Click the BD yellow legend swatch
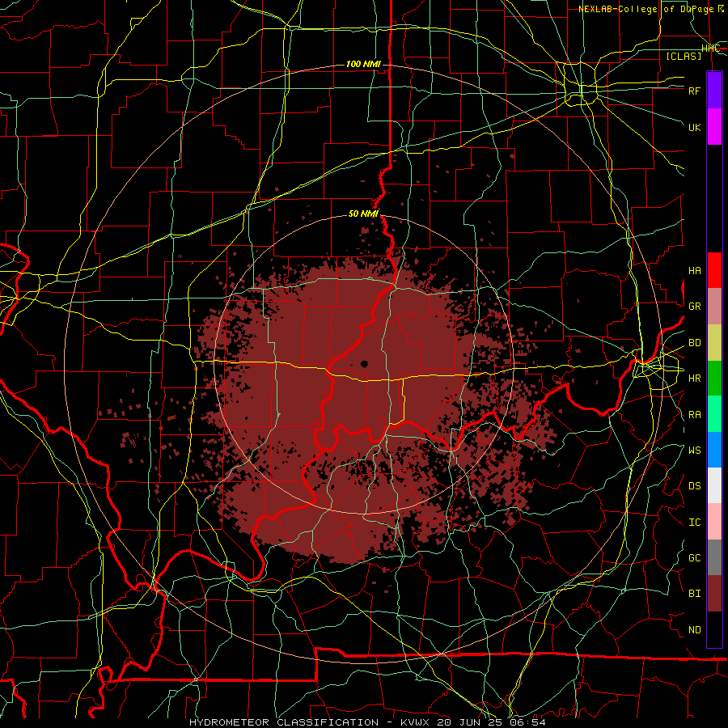Image resolution: width=728 pixels, height=728 pixels. 714,342
